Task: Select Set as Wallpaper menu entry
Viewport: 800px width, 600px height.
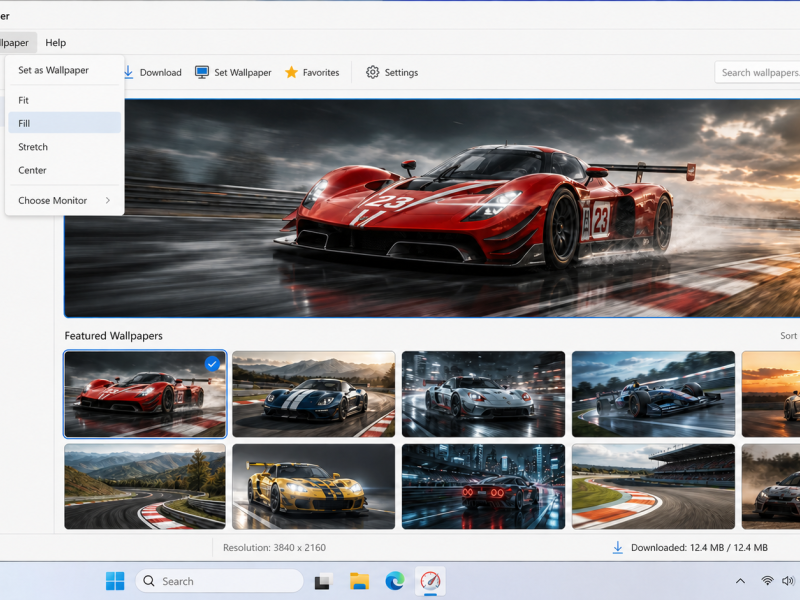Action: 65,70
